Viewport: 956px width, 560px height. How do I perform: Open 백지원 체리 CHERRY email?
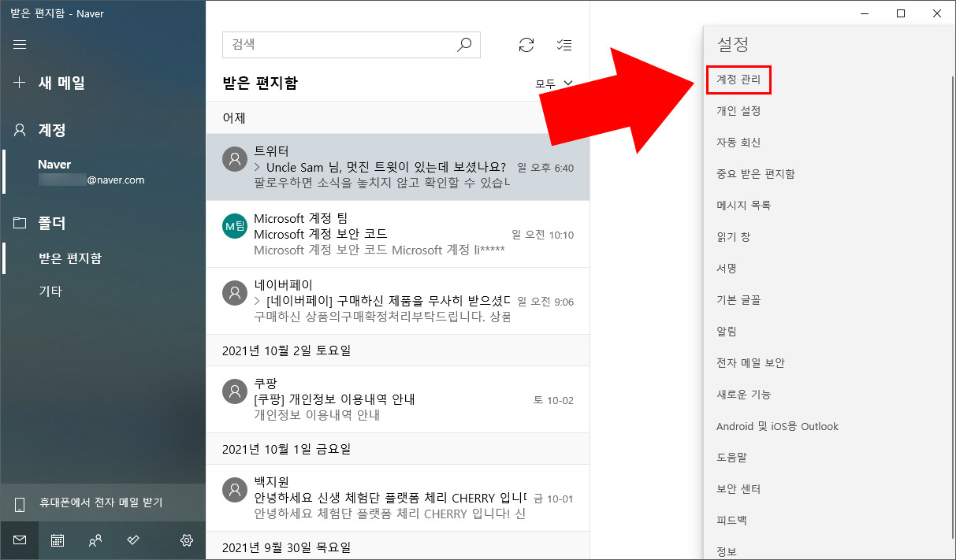coord(398,498)
